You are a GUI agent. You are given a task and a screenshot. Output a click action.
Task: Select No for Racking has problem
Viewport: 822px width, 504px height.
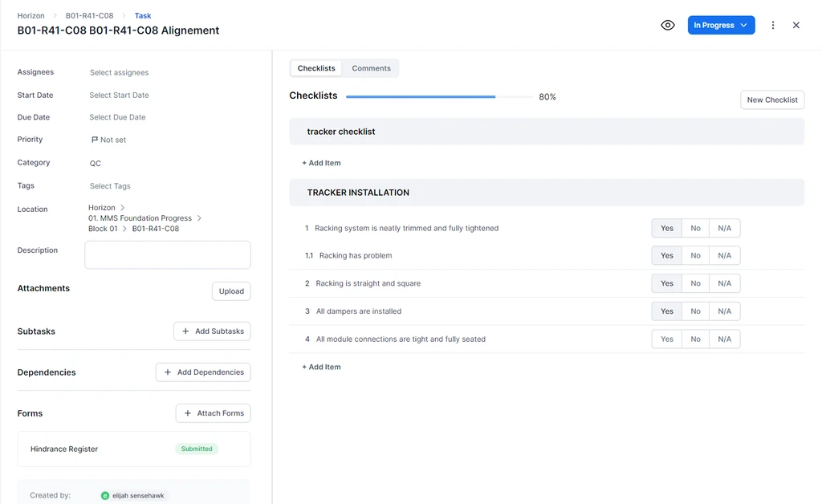(695, 256)
